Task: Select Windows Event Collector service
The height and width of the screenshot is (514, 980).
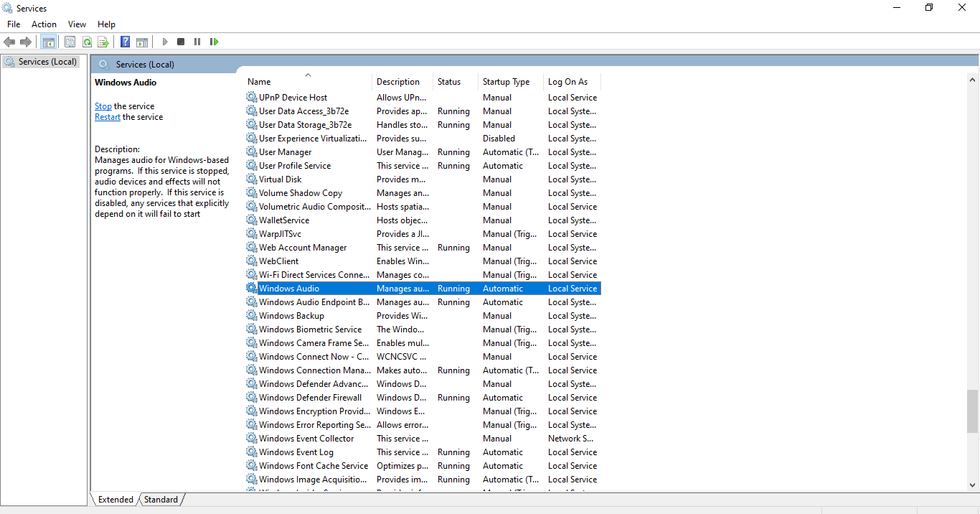Action: [423, 438]
